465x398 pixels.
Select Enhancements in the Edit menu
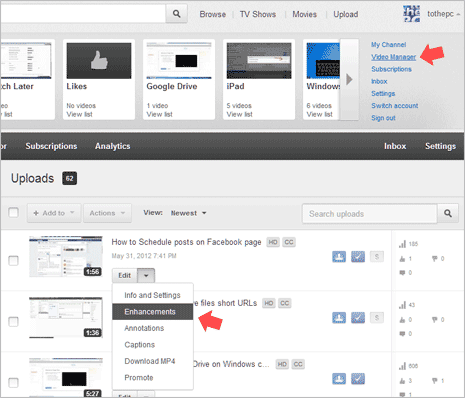(x=152, y=312)
